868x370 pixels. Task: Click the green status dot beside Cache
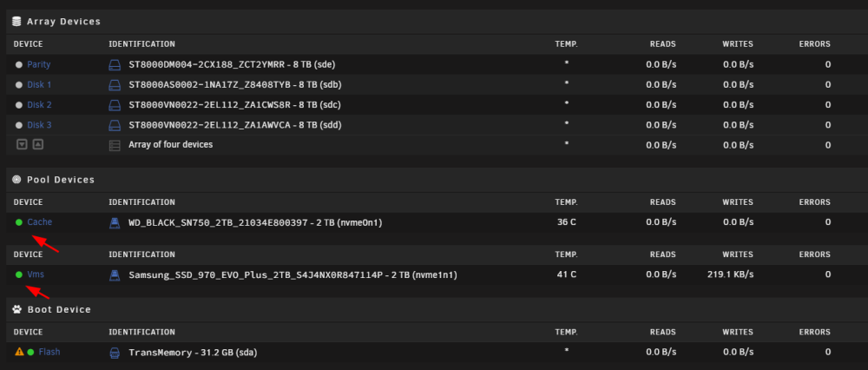[19, 222]
